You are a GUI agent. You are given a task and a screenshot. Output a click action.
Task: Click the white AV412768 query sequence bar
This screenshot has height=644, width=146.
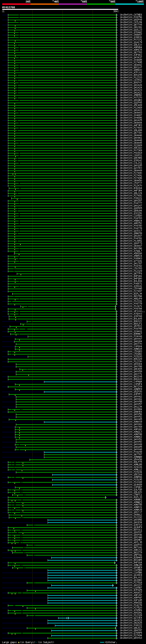pos(60,10)
